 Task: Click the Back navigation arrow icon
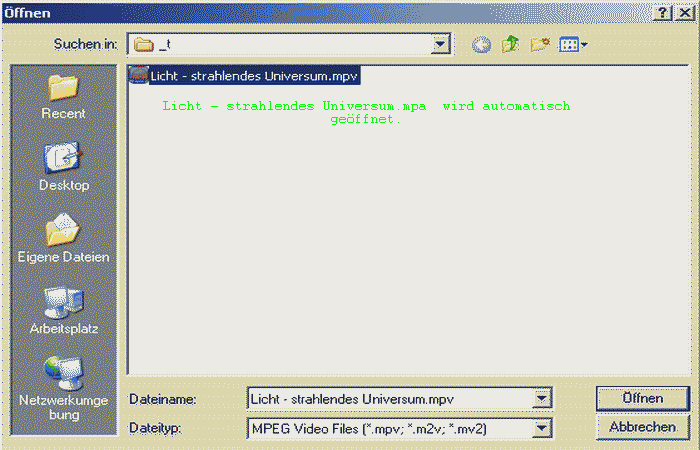[481, 45]
